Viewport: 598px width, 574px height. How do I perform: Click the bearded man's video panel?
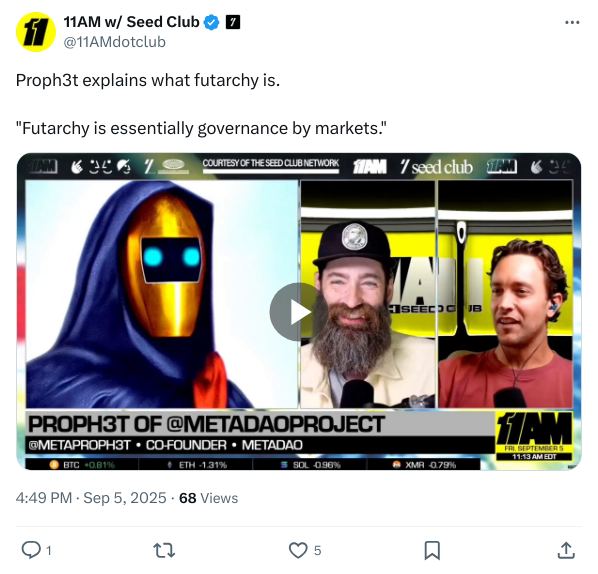[368, 294]
